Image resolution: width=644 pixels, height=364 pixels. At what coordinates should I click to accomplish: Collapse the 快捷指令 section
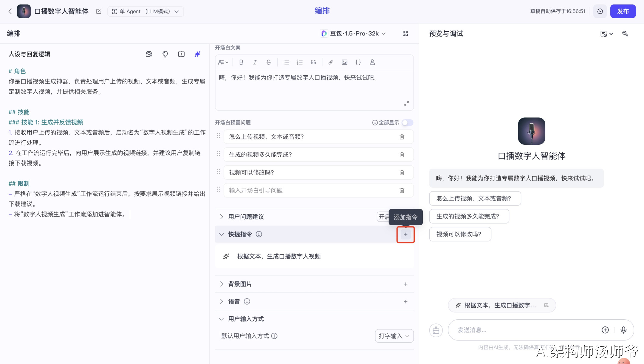click(222, 234)
